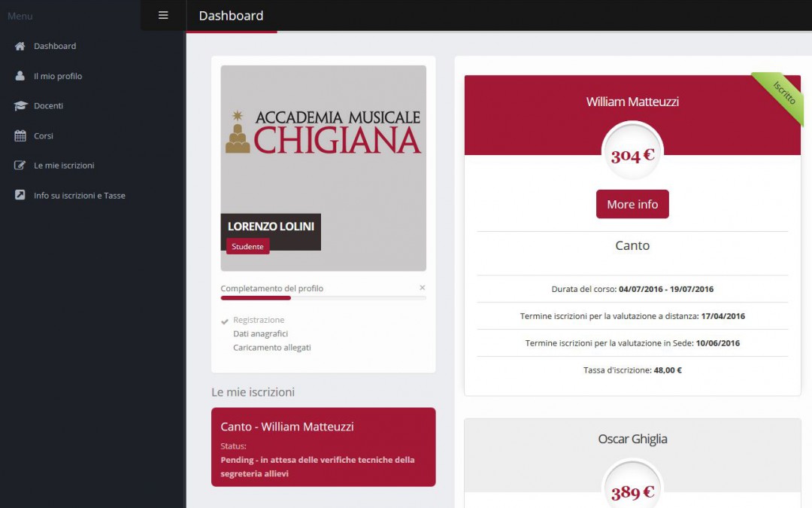
Task: Close the Completamento del profilo panel
Action: pyautogui.click(x=422, y=287)
